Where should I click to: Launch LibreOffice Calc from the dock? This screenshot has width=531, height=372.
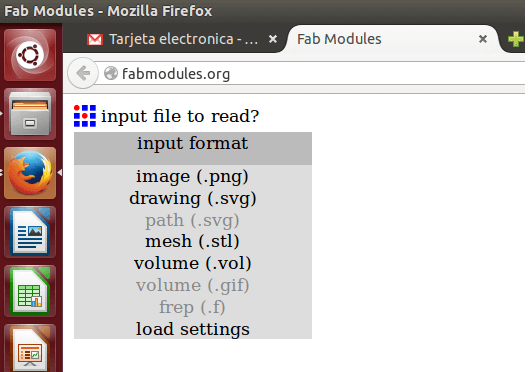point(30,291)
